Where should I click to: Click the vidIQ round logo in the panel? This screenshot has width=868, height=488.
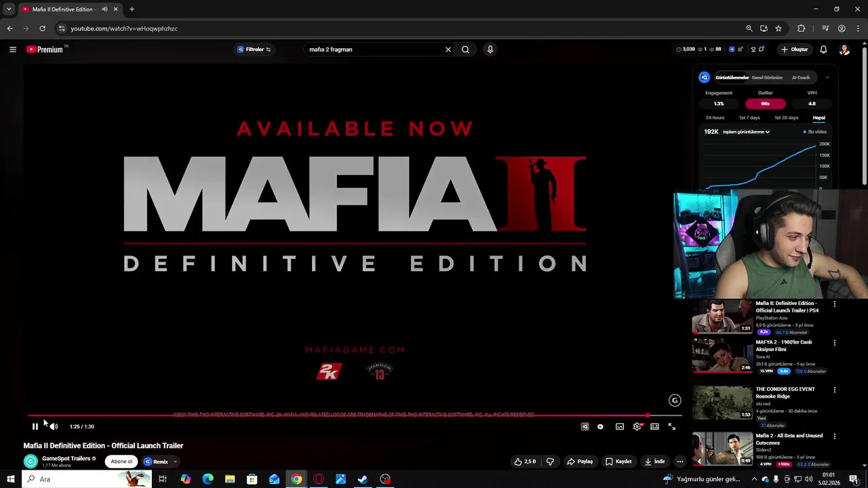coord(705,77)
